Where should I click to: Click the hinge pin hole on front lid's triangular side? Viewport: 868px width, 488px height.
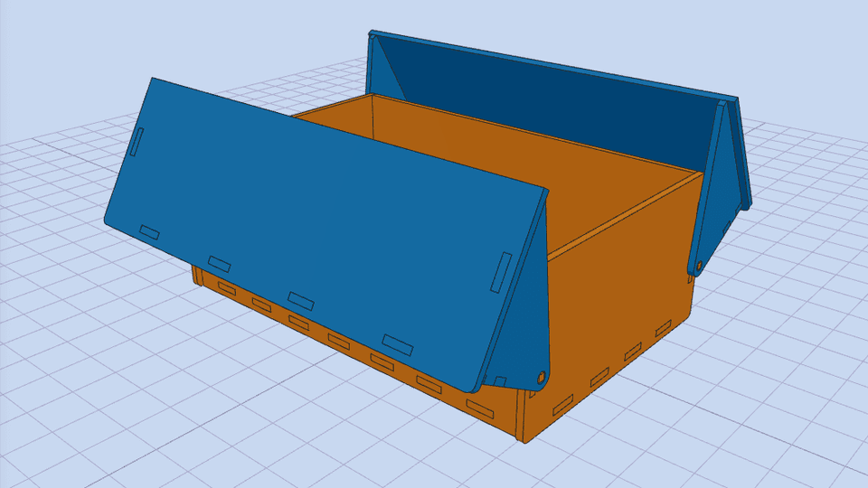coord(542,378)
